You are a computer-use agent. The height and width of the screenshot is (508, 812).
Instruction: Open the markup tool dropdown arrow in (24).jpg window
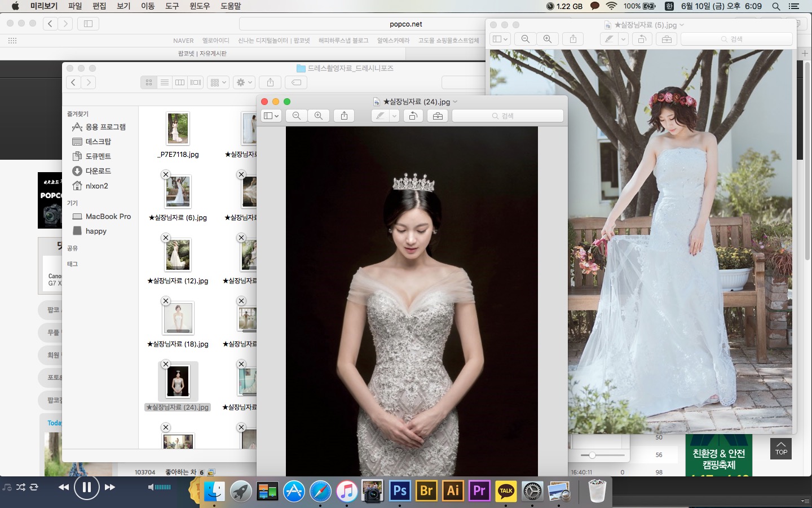[x=394, y=116]
